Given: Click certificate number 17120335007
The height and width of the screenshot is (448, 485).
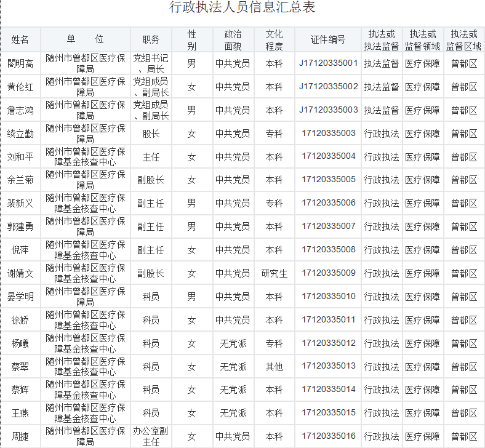Looking at the screenshot, I should pos(329,226).
